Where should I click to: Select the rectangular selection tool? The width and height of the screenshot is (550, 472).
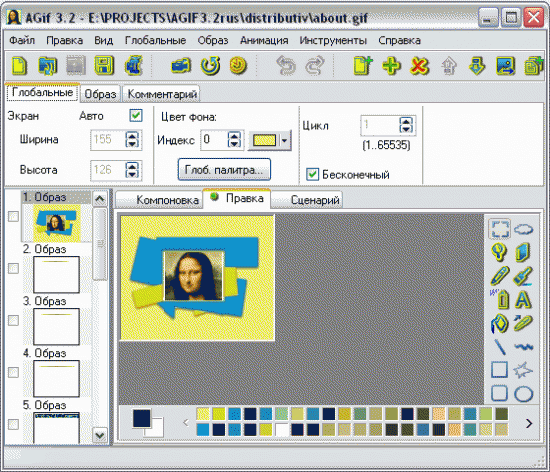[x=499, y=229]
